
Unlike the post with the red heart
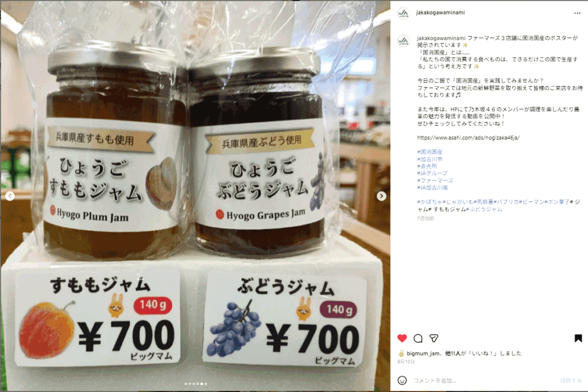(402, 339)
